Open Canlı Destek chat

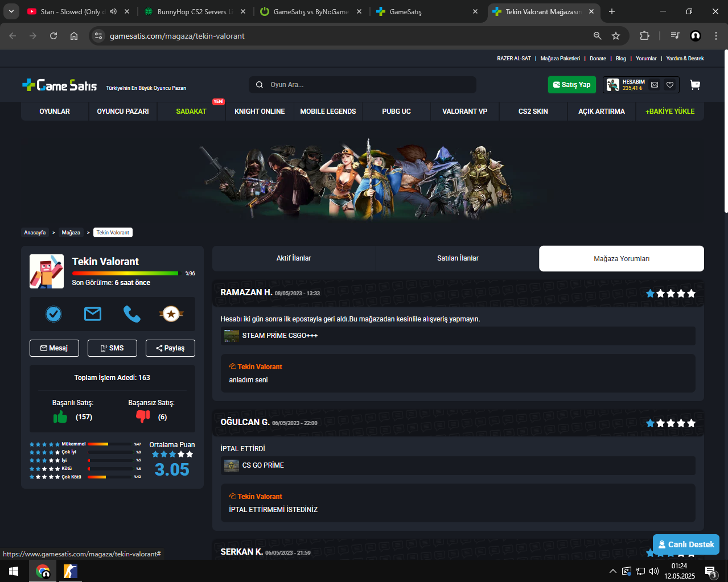pos(686,544)
